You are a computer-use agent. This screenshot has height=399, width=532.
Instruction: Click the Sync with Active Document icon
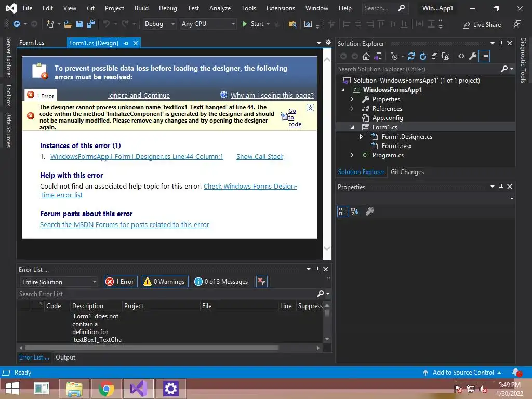click(x=411, y=56)
